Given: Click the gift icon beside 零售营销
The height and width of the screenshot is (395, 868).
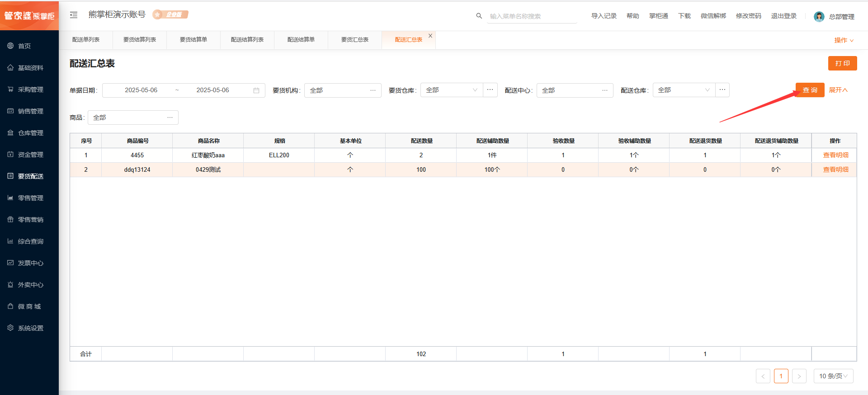Looking at the screenshot, I should [x=10, y=219].
